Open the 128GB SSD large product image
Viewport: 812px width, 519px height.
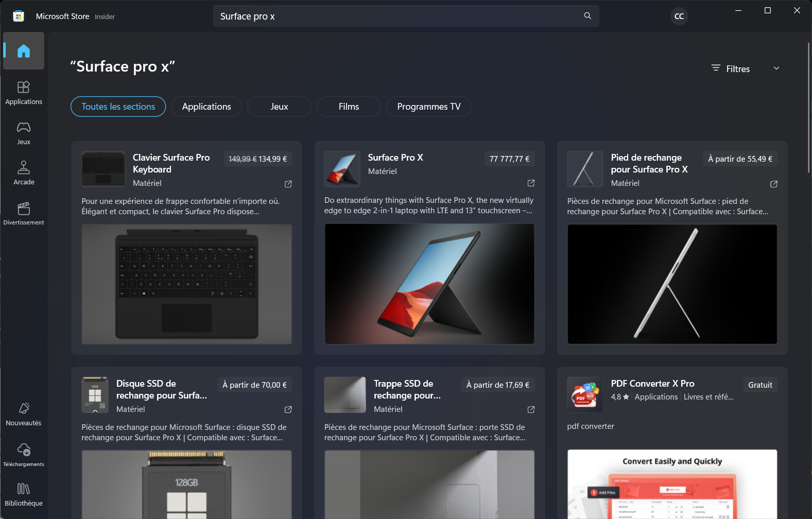coord(187,485)
